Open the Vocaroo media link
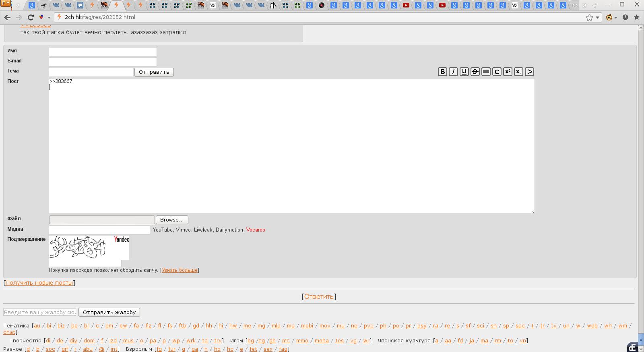 [x=256, y=230]
